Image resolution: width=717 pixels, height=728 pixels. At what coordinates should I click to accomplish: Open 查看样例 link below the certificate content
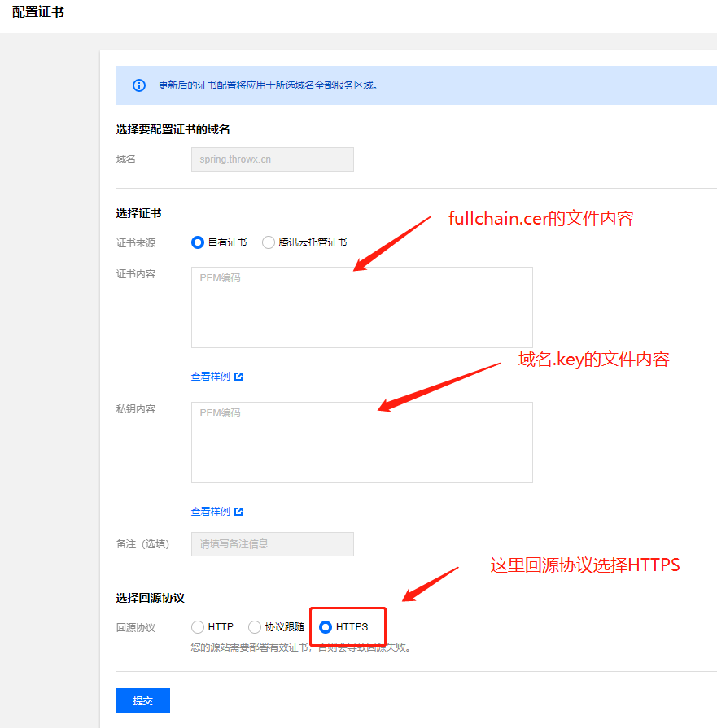pos(211,377)
